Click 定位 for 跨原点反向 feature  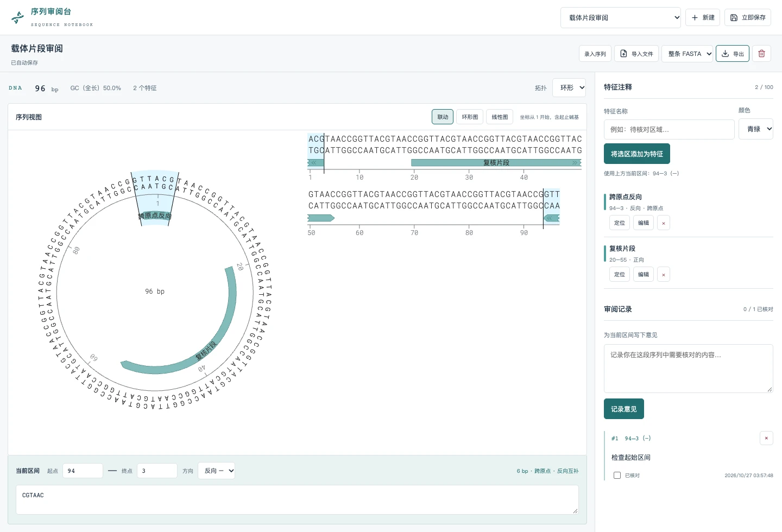click(620, 223)
